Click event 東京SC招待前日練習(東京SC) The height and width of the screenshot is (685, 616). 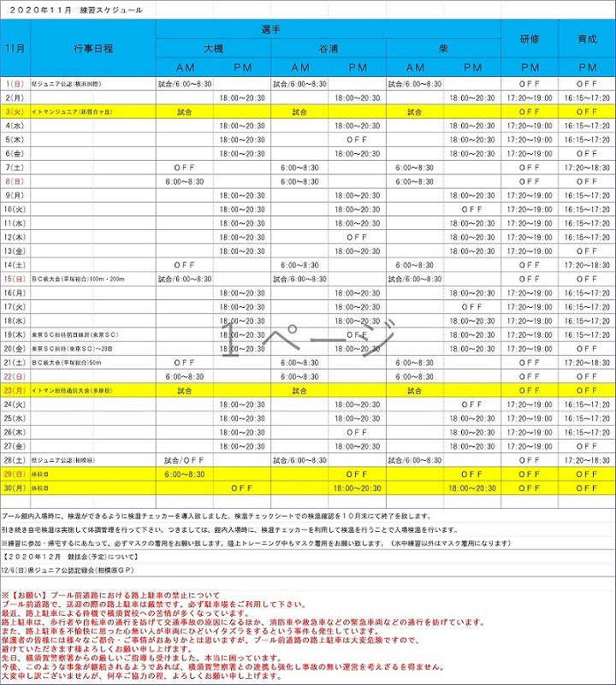[74, 335]
